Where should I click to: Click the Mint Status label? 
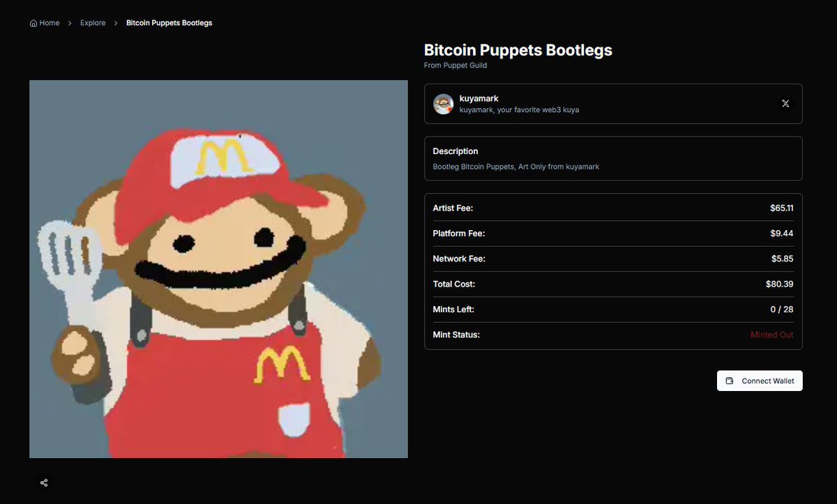pyautogui.click(x=456, y=335)
